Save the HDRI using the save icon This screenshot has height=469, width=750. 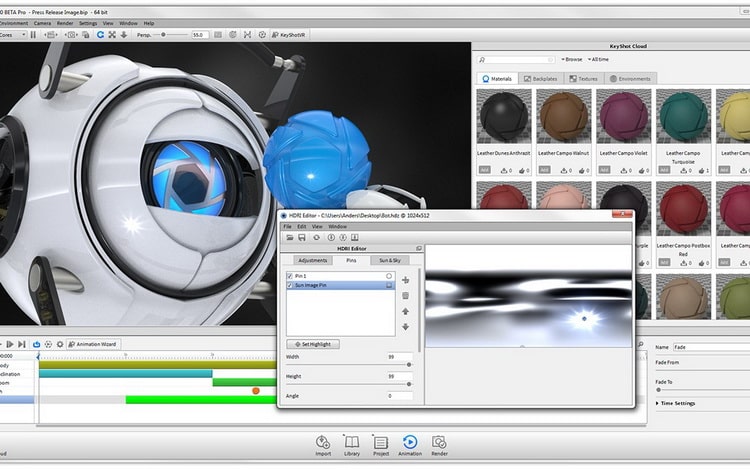coord(302,238)
